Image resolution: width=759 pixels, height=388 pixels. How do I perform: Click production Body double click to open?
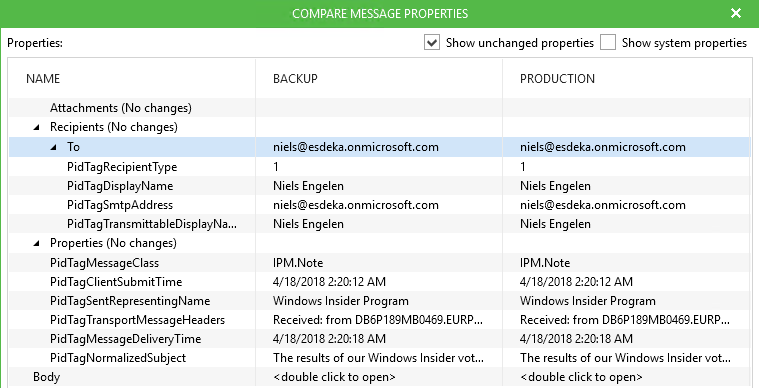(581, 377)
